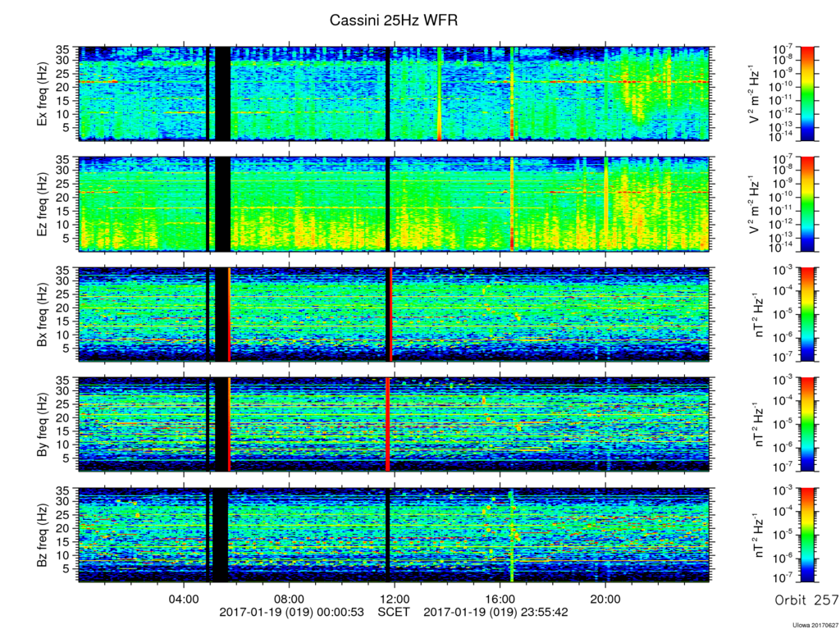Click the By colorbar units 'nT² Hz⁻¹'
This screenshot has height=629, width=840.
tap(757, 424)
